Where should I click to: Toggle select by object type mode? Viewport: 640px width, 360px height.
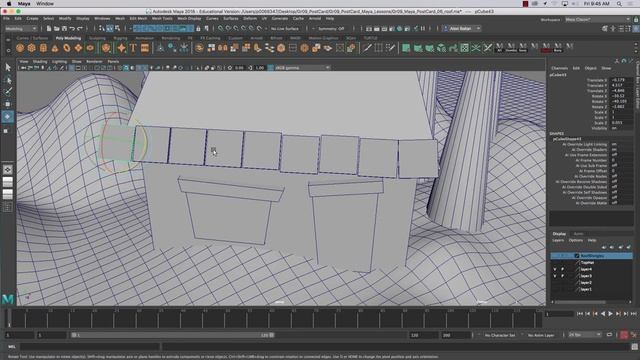(x=110, y=29)
